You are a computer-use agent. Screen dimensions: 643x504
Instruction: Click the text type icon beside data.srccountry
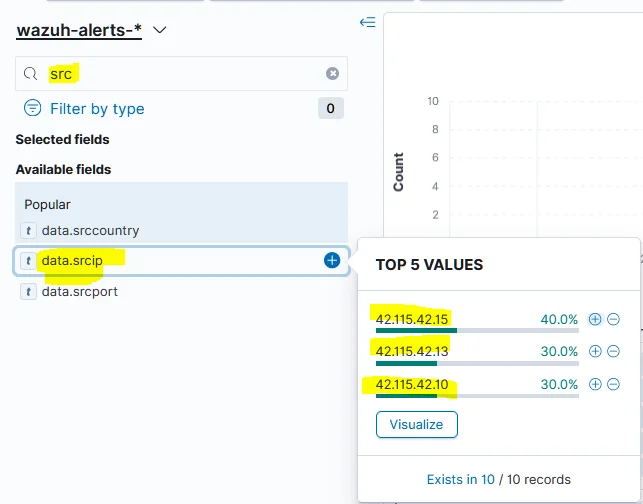pos(28,230)
